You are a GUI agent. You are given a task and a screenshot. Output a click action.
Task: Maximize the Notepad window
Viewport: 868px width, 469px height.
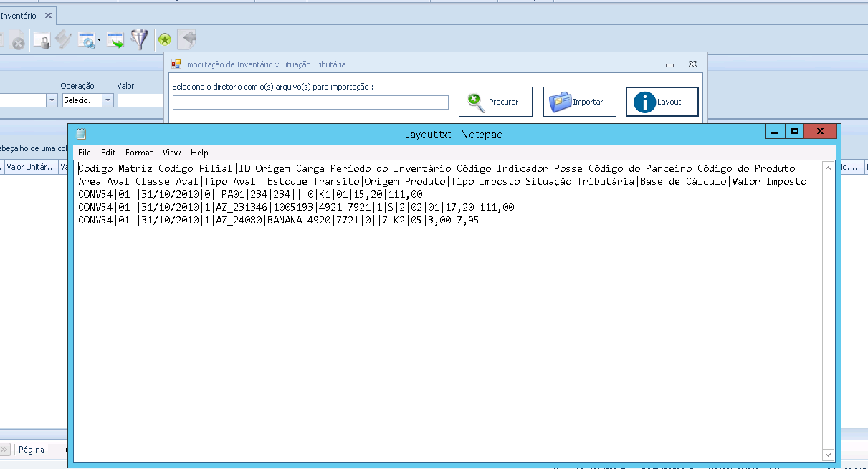click(794, 132)
